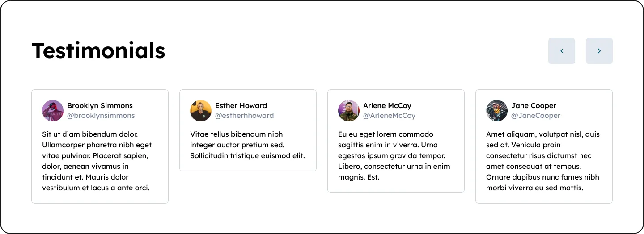The image size is (644, 234).
Task: Click Arlene McCoy's profile avatar
Action: pyautogui.click(x=349, y=111)
